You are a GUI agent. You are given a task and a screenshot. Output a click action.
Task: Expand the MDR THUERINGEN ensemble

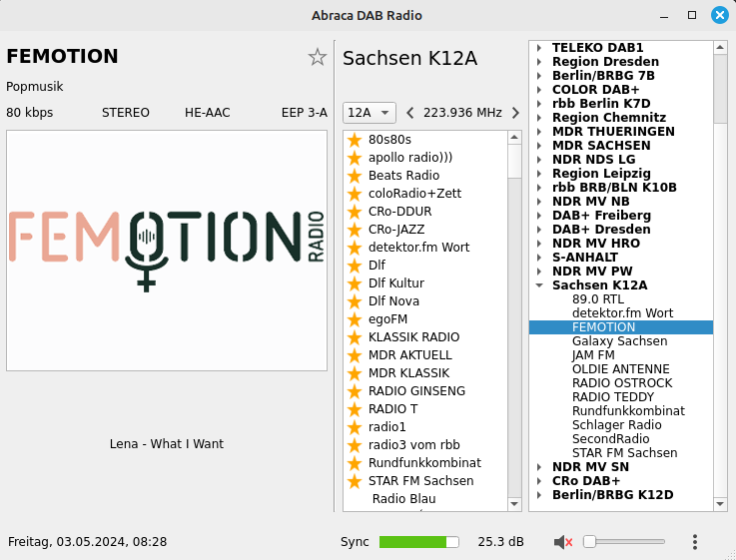[539, 132]
